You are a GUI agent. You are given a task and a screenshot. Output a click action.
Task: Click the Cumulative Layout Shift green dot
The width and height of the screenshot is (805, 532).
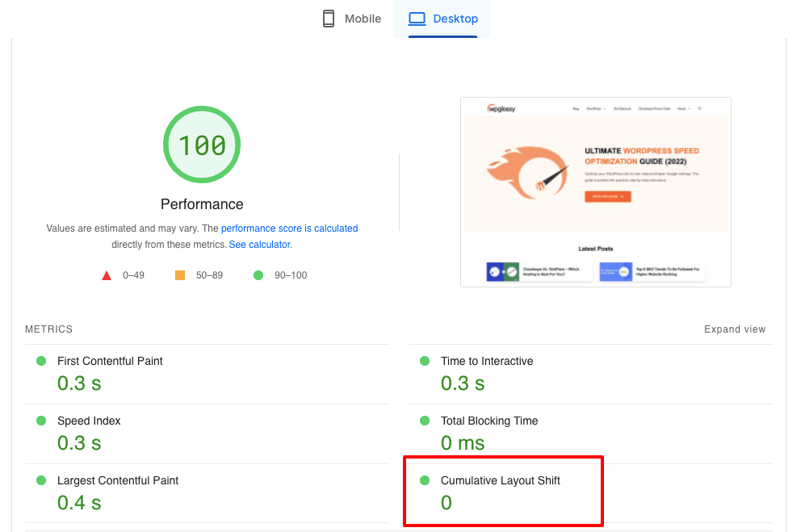425,480
